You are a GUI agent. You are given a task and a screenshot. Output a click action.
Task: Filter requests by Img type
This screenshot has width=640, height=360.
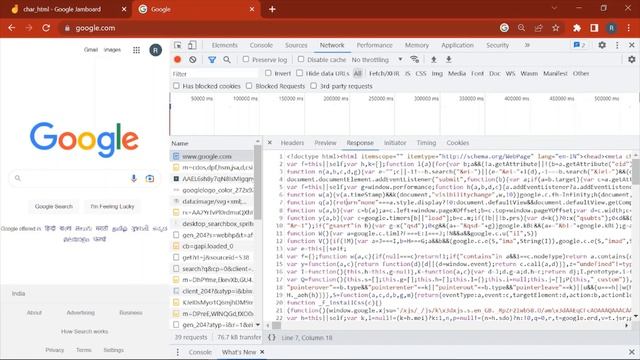[x=437, y=73]
